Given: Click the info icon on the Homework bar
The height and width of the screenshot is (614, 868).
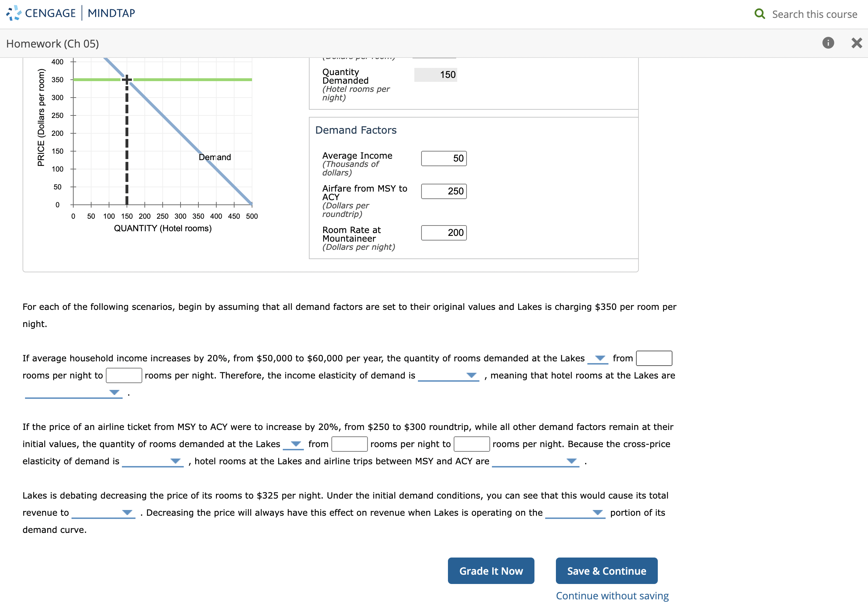Looking at the screenshot, I should point(828,43).
